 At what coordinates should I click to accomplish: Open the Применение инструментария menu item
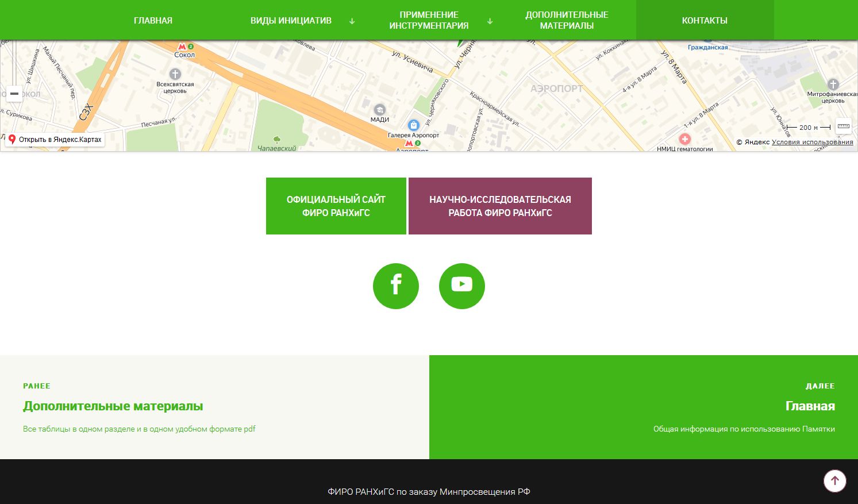click(429, 20)
